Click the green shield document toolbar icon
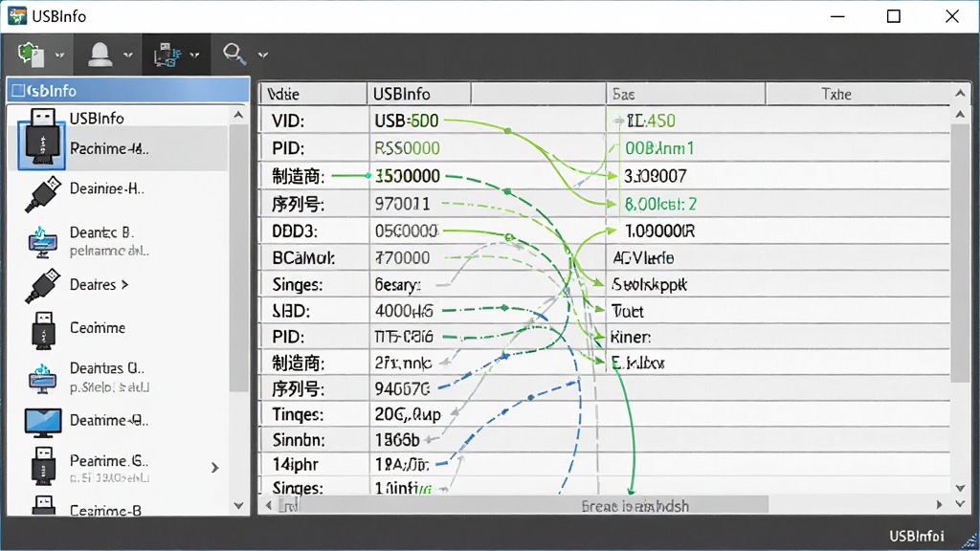This screenshot has height=551, width=980. click(31, 55)
